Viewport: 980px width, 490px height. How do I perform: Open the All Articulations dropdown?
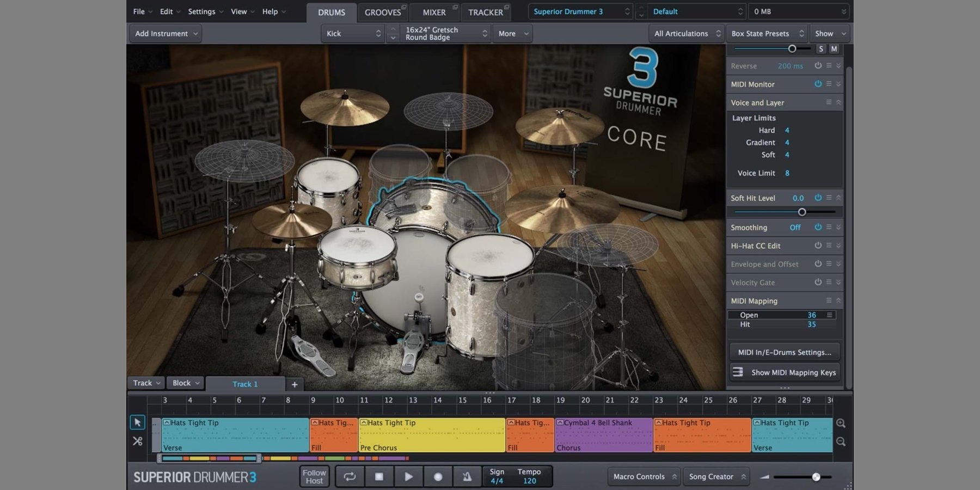coord(687,34)
